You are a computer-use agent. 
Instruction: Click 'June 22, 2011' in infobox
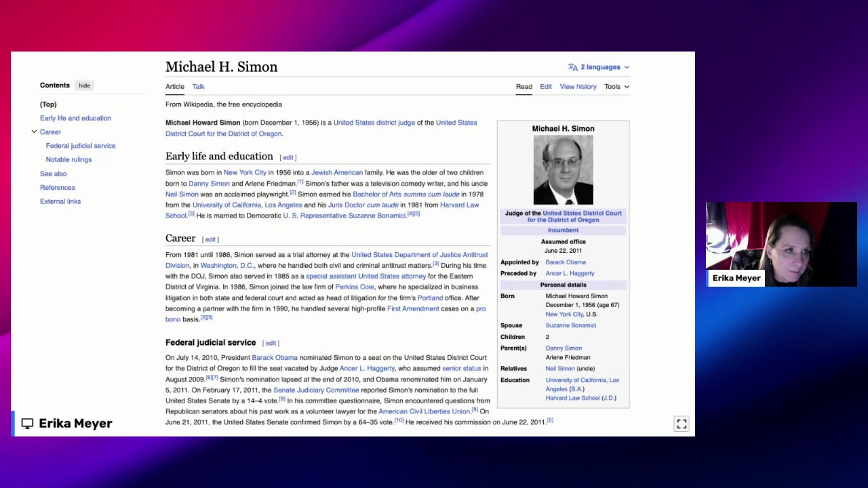[x=563, y=251]
